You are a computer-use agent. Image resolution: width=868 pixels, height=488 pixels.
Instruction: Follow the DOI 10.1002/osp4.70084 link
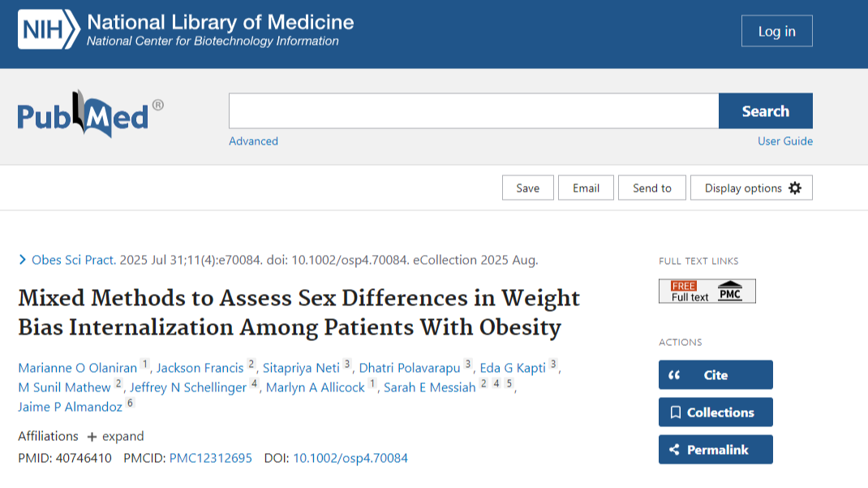pyautogui.click(x=350, y=458)
